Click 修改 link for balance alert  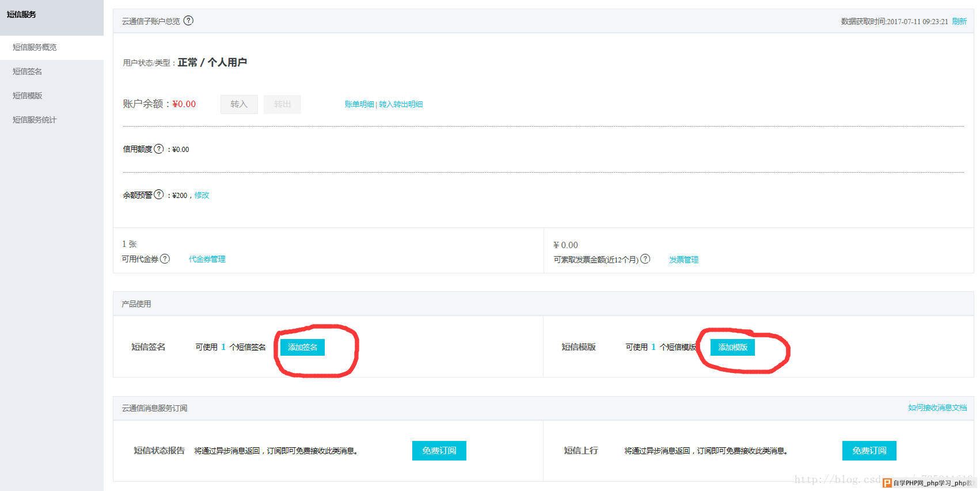tap(202, 195)
